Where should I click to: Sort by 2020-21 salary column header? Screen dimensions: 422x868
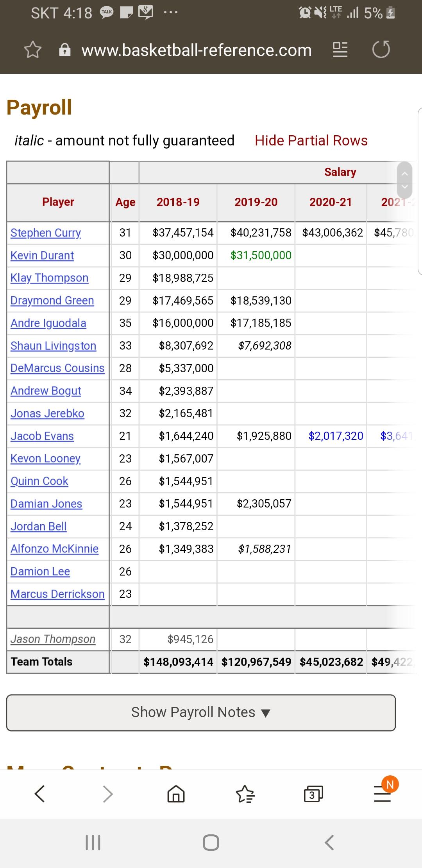(331, 202)
